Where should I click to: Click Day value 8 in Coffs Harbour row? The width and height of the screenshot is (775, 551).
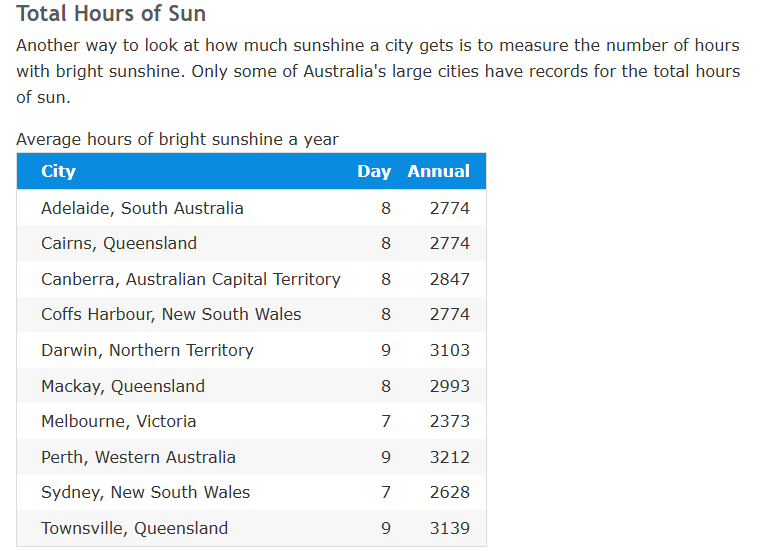tap(386, 314)
